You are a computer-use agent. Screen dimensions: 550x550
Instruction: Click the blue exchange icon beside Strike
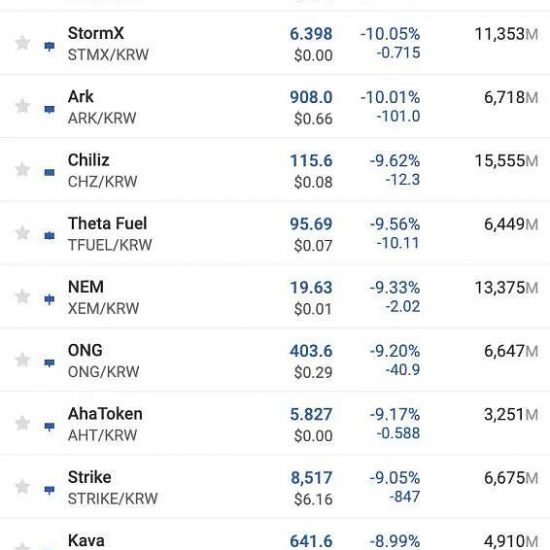pos(49,490)
